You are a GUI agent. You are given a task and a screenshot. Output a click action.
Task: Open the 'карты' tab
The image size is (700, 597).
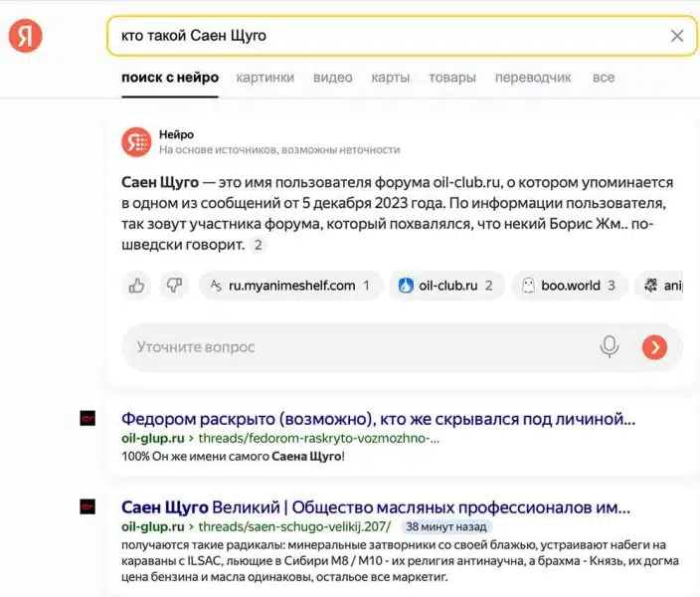[391, 78]
